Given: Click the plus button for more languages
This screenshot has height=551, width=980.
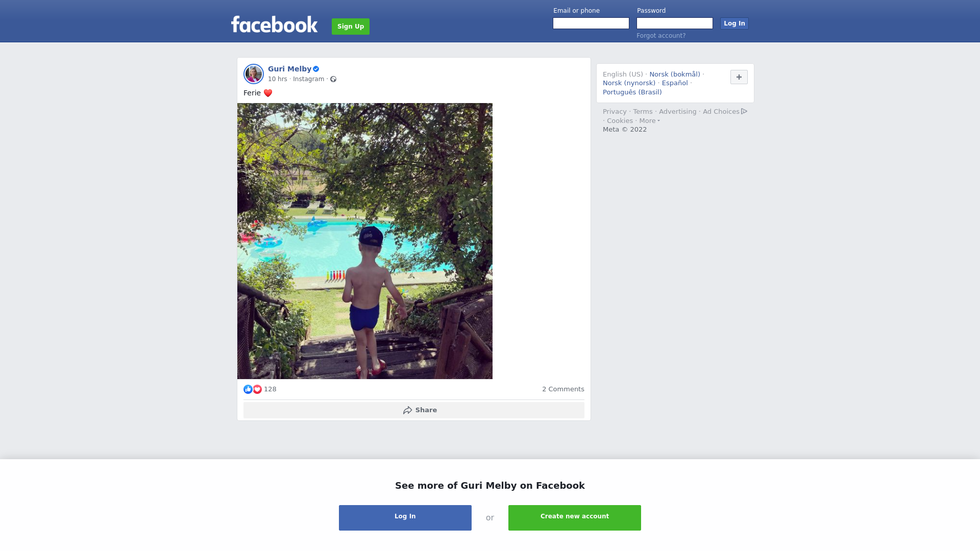Looking at the screenshot, I should (739, 77).
